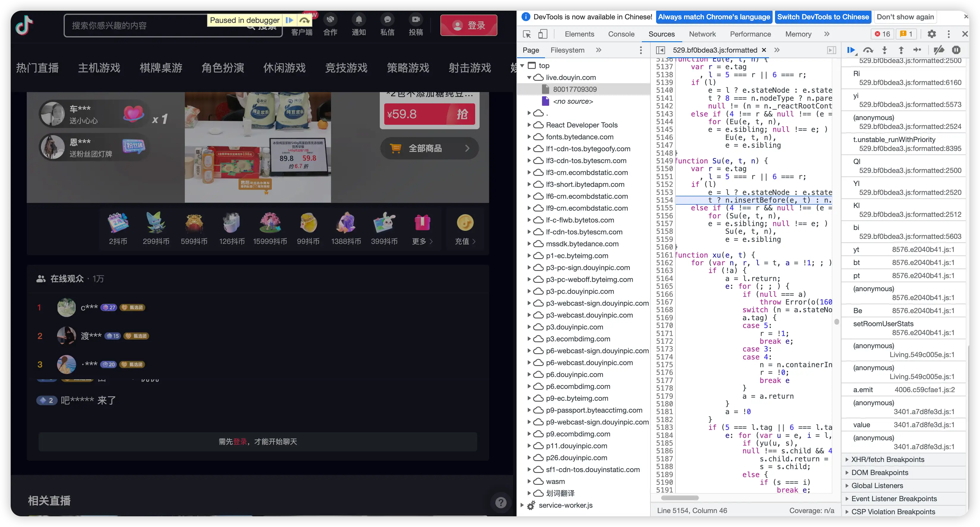980x527 pixels.
Task: Expand service-worker.js node
Action: [522, 505]
